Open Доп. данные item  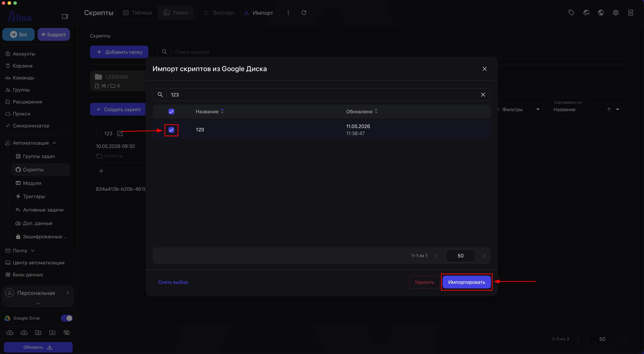click(x=38, y=223)
